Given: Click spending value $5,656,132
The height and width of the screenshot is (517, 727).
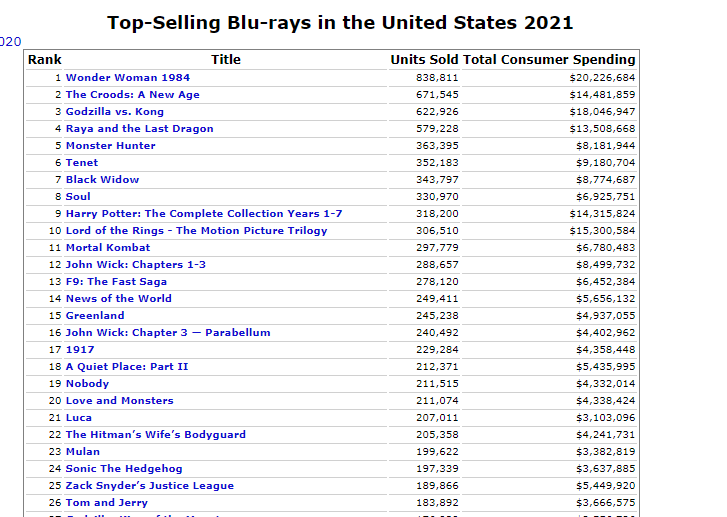Looking at the screenshot, I should (x=606, y=299).
